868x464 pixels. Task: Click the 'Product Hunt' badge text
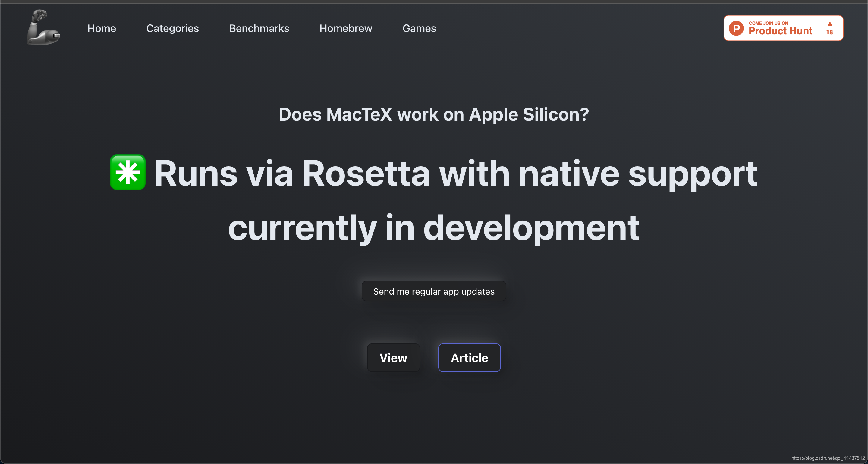(780, 31)
